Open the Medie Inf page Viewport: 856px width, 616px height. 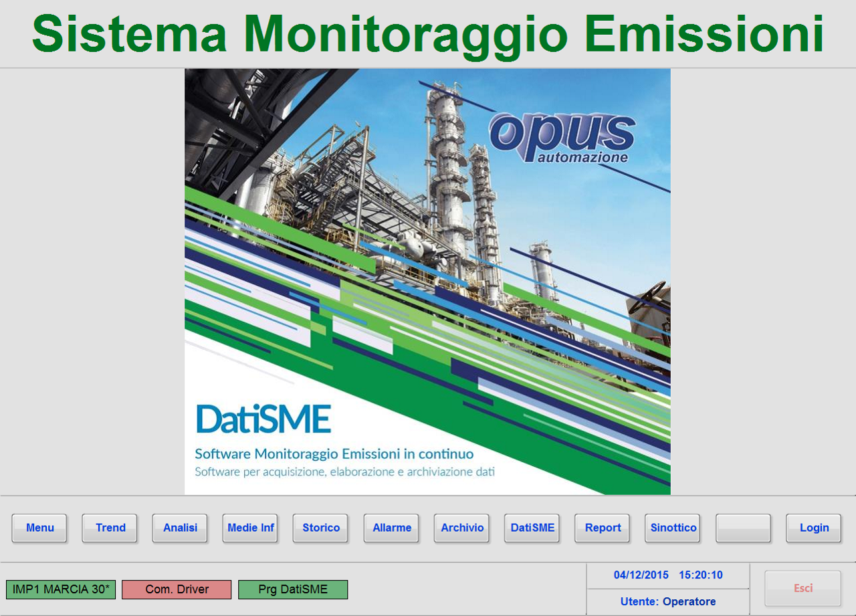pos(251,528)
